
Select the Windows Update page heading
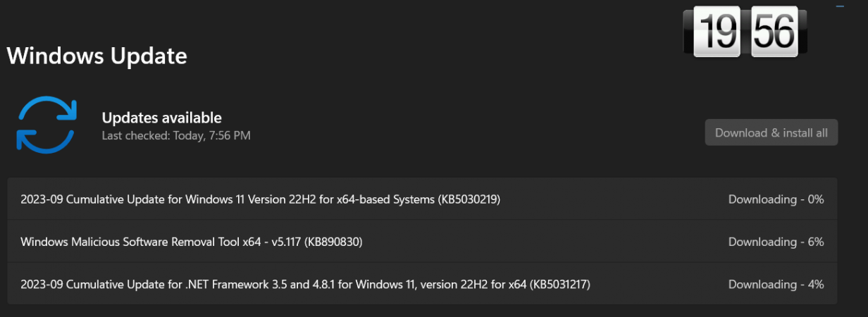[x=97, y=56]
